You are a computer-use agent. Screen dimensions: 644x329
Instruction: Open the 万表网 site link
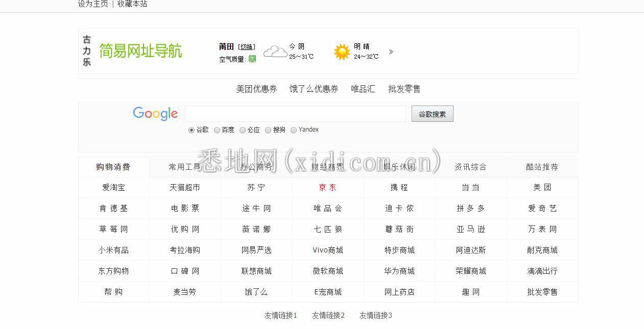click(542, 230)
